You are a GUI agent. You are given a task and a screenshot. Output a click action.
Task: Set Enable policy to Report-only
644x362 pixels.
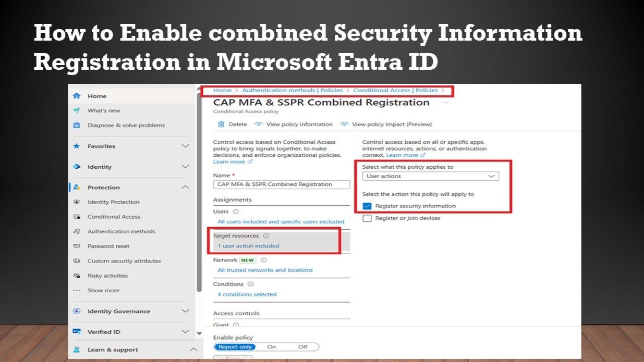pyautogui.click(x=234, y=346)
